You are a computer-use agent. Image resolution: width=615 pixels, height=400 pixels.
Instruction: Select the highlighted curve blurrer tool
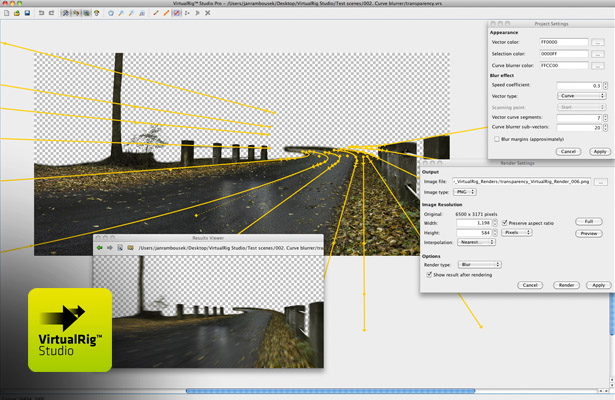[x=176, y=13]
